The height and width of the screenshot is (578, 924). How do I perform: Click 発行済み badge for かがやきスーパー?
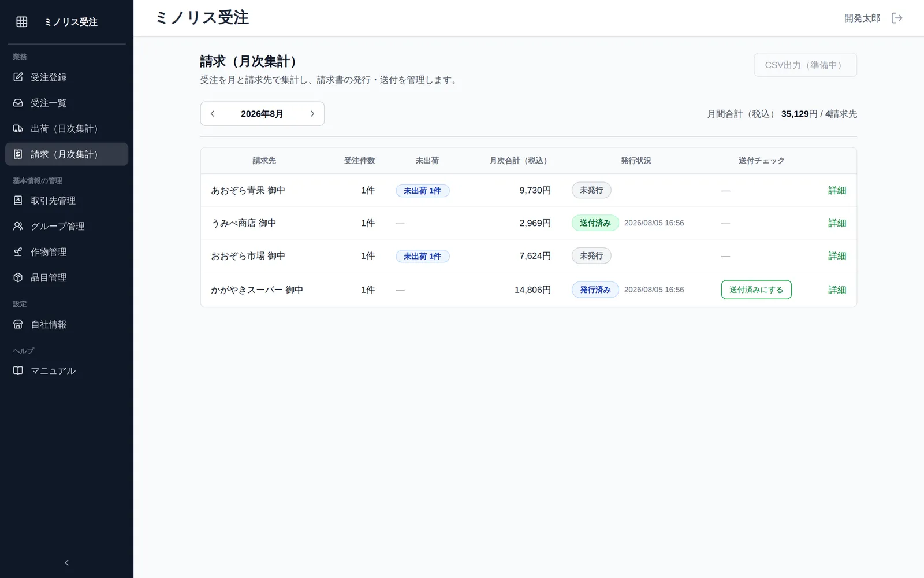[595, 290]
